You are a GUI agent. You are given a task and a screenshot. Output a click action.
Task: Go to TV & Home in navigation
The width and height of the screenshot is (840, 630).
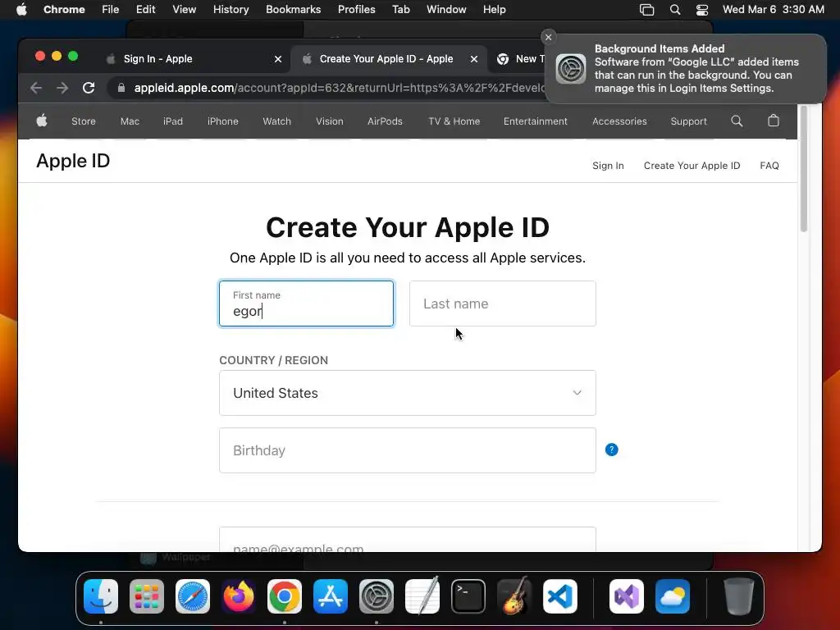454,121
